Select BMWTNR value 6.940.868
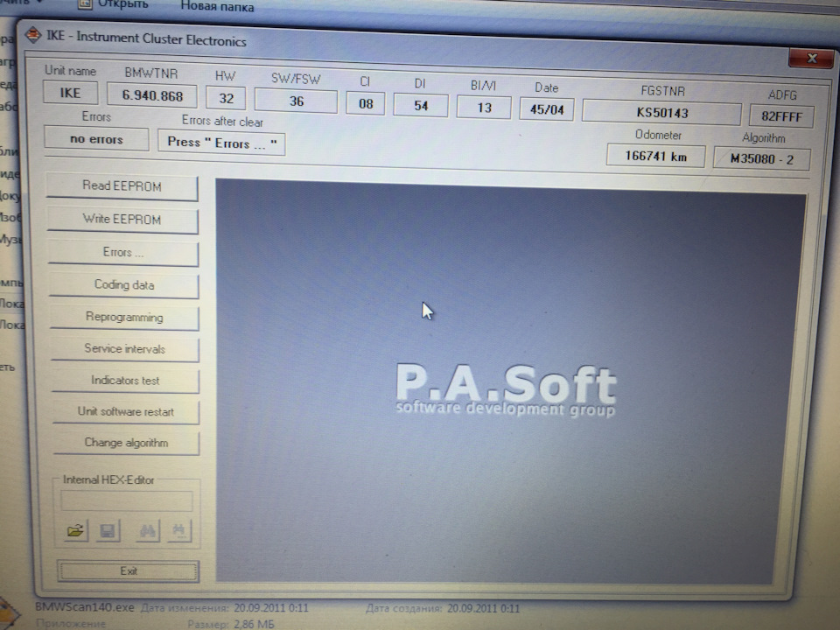Screen dimensions: 840x630 (152, 96)
